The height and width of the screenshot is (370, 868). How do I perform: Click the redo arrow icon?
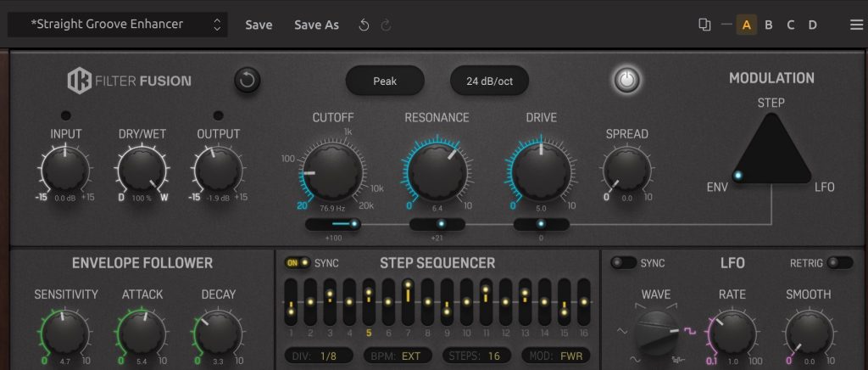(x=387, y=25)
